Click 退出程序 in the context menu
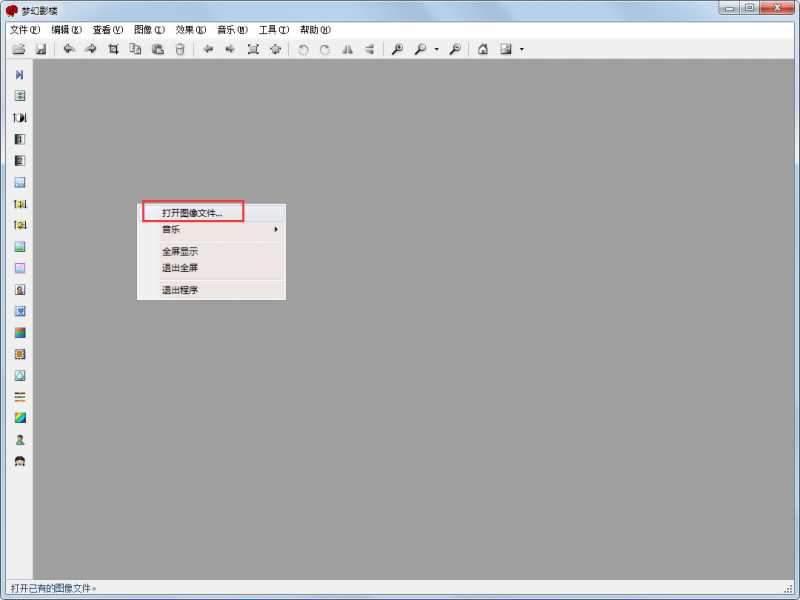Screen dimensions: 800x600 click(x=180, y=290)
